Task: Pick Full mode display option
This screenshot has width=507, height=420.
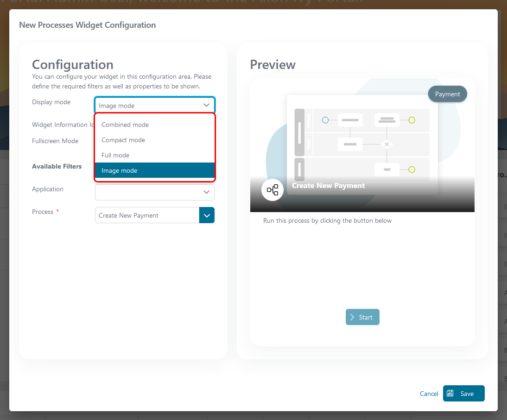Action: click(x=115, y=155)
